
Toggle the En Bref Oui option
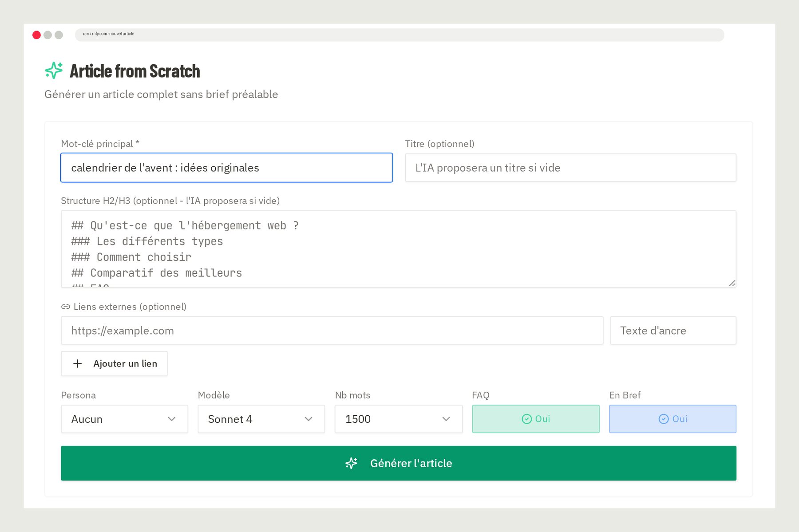(672, 419)
